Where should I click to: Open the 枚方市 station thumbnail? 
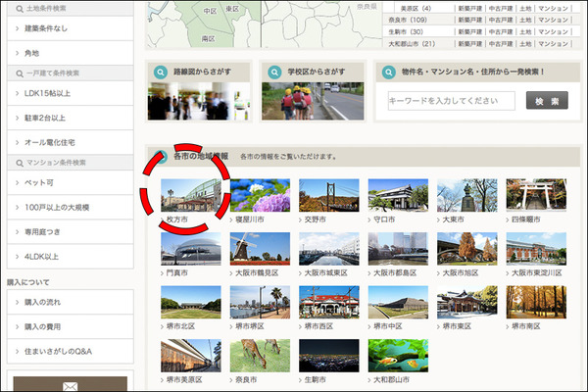point(190,197)
